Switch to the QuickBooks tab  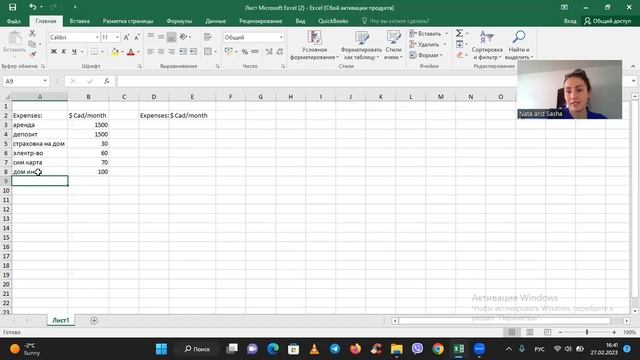[x=333, y=21]
